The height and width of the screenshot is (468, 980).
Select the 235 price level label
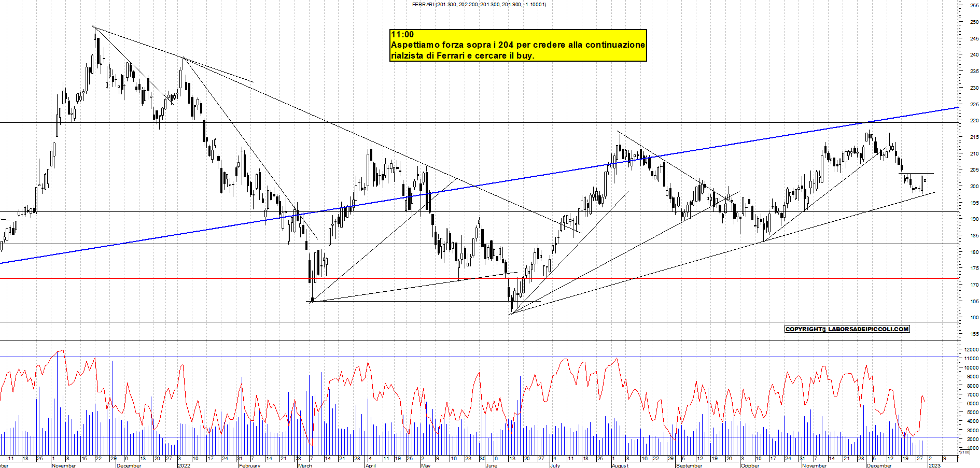974,71
